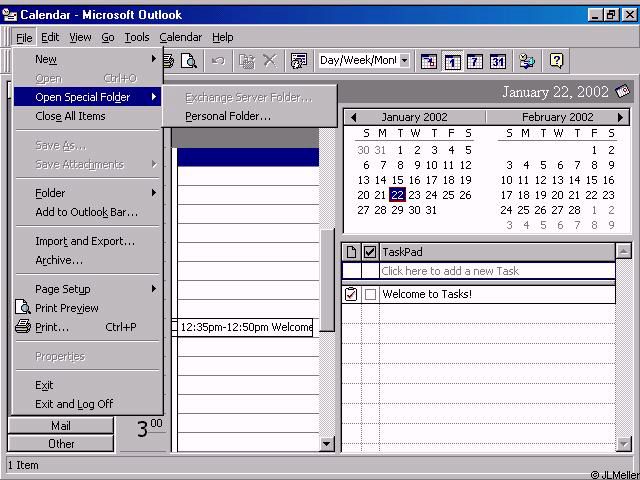This screenshot has height=480, width=640.
Task: Click the 1 Item status bar text
Action: coord(23,465)
